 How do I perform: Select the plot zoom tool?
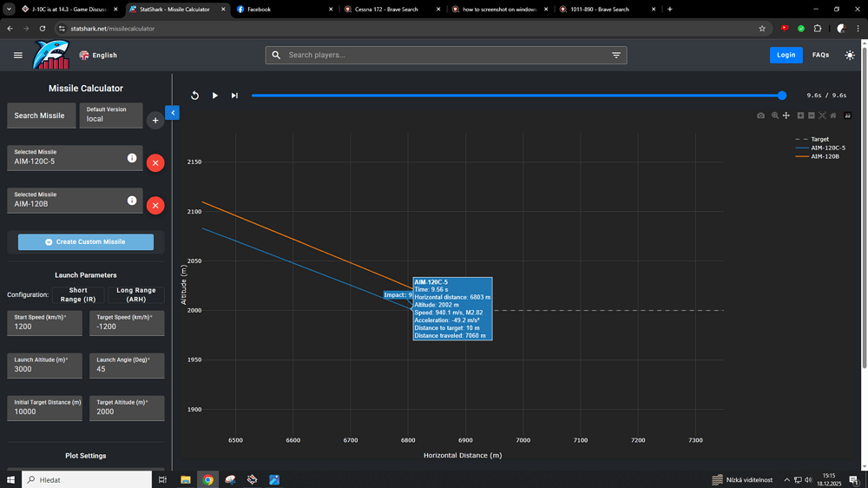pyautogui.click(x=775, y=115)
